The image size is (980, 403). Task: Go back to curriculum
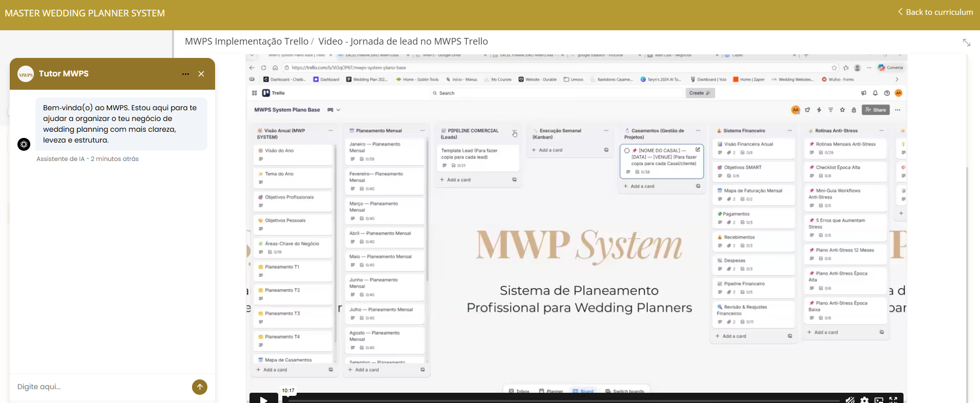click(935, 12)
